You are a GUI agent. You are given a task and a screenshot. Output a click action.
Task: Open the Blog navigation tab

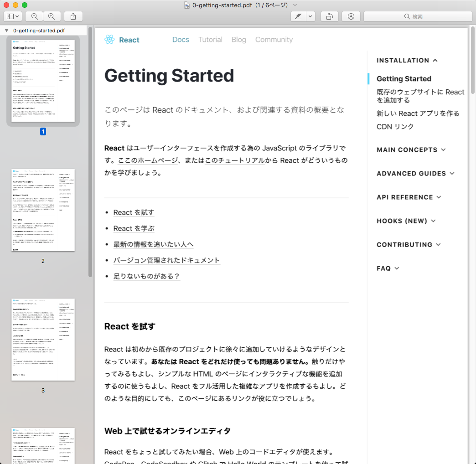238,40
